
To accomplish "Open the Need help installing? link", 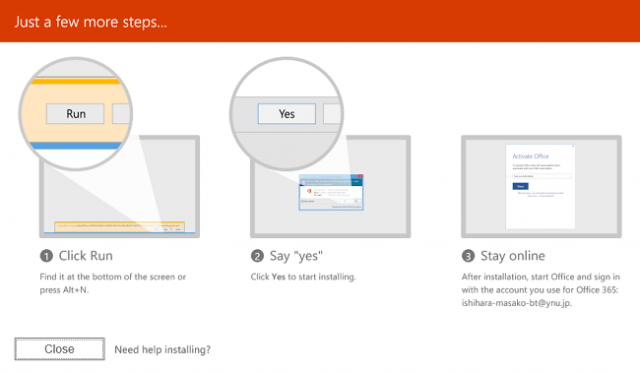I will pyautogui.click(x=162, y=350).
